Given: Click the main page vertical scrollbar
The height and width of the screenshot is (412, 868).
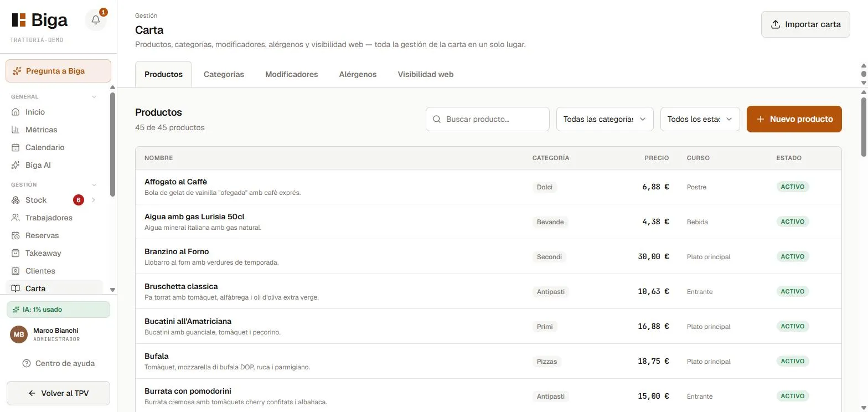Looking at the screenshot, I should point(864,127).
